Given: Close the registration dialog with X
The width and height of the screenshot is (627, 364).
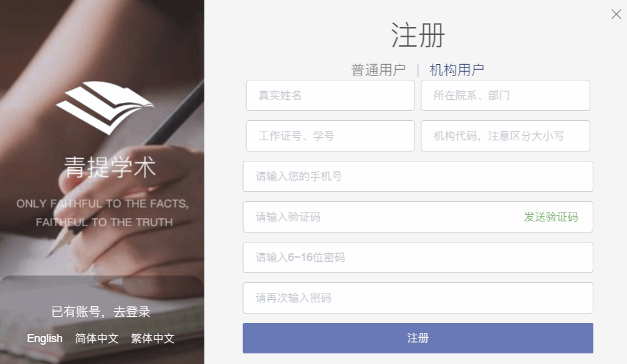Looking at the screenshot, I should [616, 14].
